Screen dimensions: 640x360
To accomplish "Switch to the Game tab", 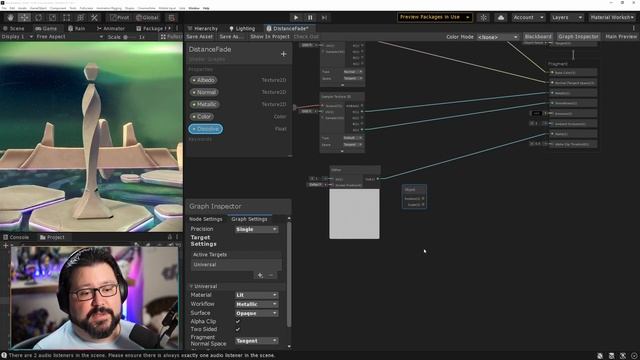I will coord(46,29).
